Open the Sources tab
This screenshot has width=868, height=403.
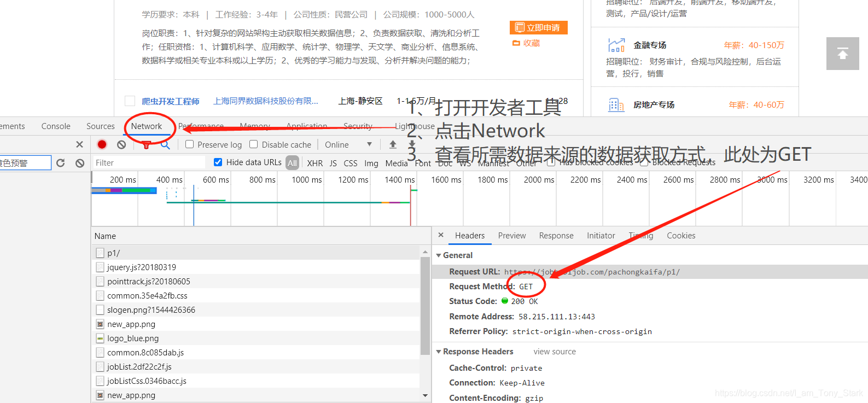tap(101, 126)
